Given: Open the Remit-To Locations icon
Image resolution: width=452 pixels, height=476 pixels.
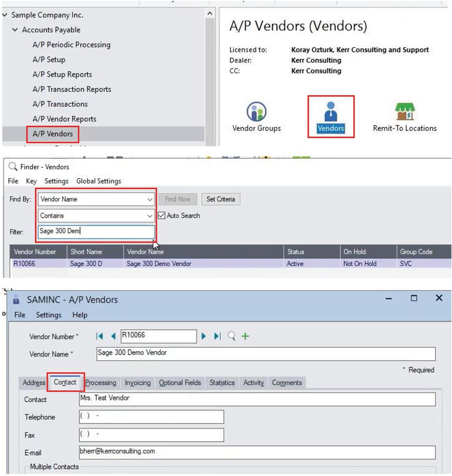Looking at the screenshot, I should (x=405, y=117).
